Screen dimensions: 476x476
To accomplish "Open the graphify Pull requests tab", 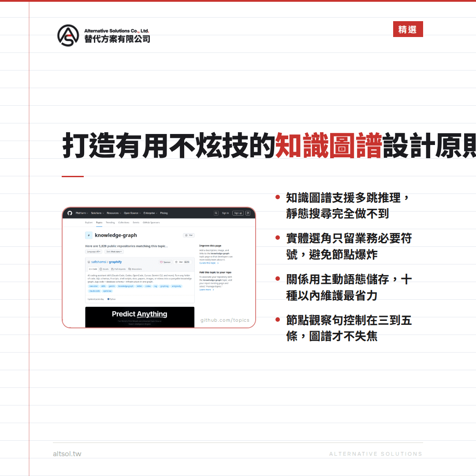I will tap(119, 269).
